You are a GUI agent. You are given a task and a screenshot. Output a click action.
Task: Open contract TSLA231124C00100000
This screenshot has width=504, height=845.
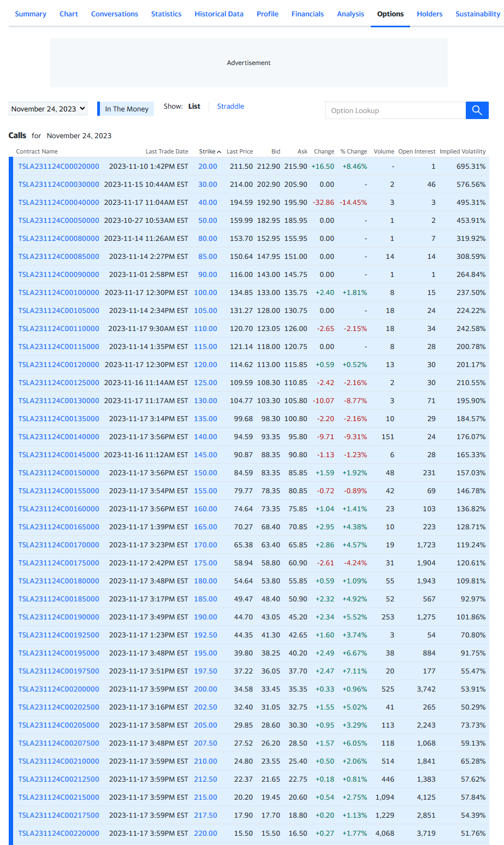tap(59, 292)
